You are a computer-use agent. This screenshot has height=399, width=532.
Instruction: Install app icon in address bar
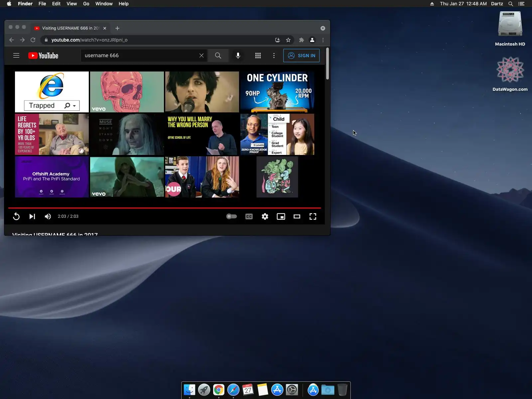278,40
